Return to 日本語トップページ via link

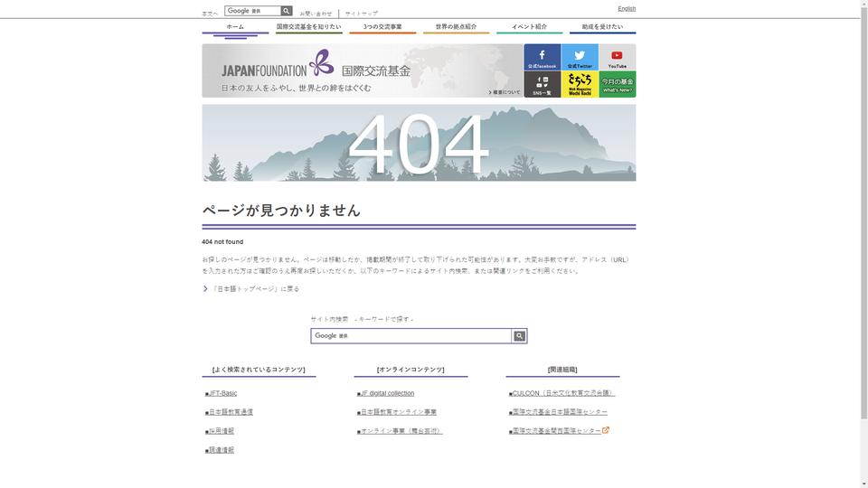[x=255, y=289]
